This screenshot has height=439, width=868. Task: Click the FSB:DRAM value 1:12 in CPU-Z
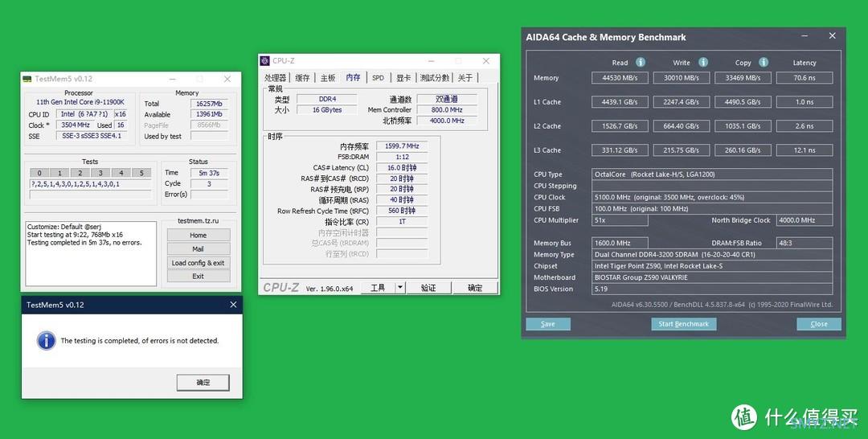[402, 157]
